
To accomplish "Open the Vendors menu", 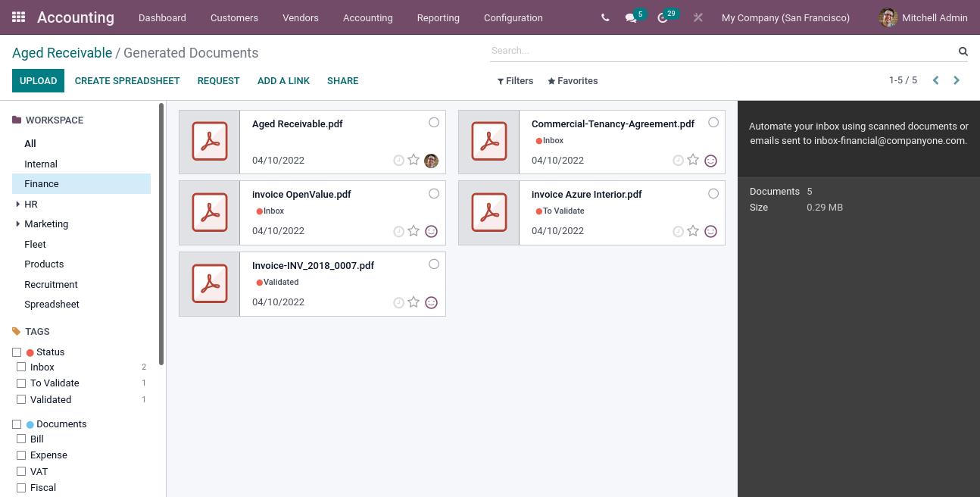I will [300, 17].
